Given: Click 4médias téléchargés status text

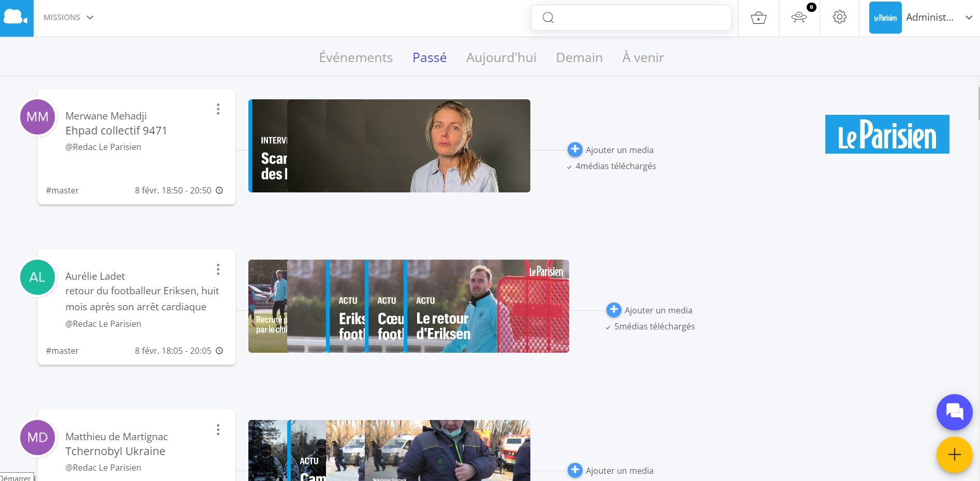Looking at the screenshot, I should click(x=615, y=166).
